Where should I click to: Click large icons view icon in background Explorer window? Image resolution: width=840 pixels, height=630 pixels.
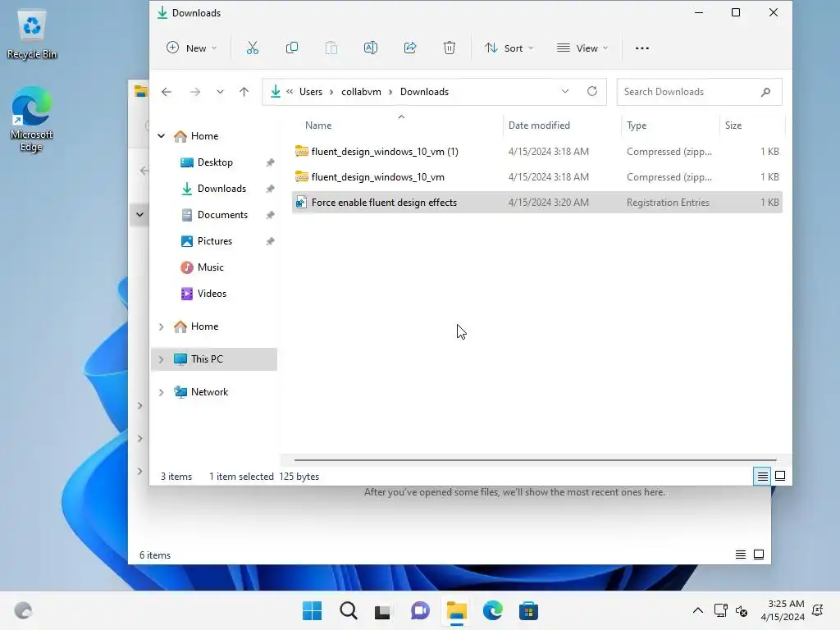(759, 555)
